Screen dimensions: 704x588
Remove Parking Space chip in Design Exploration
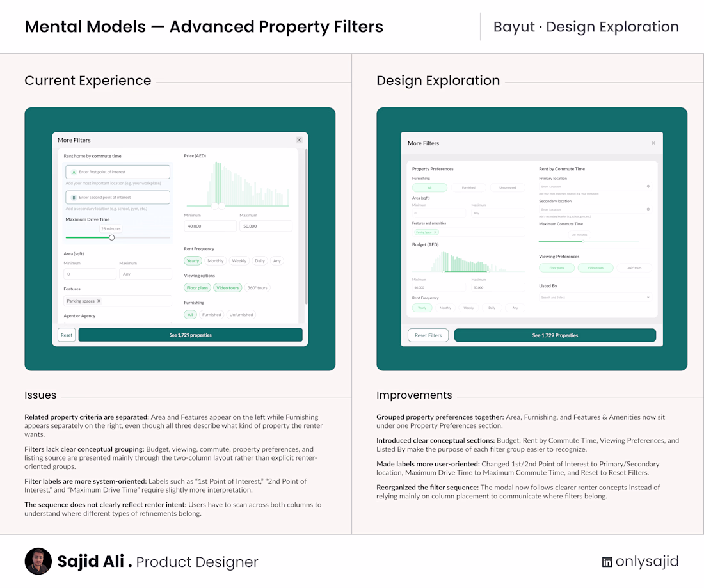[x=435, y=232]
